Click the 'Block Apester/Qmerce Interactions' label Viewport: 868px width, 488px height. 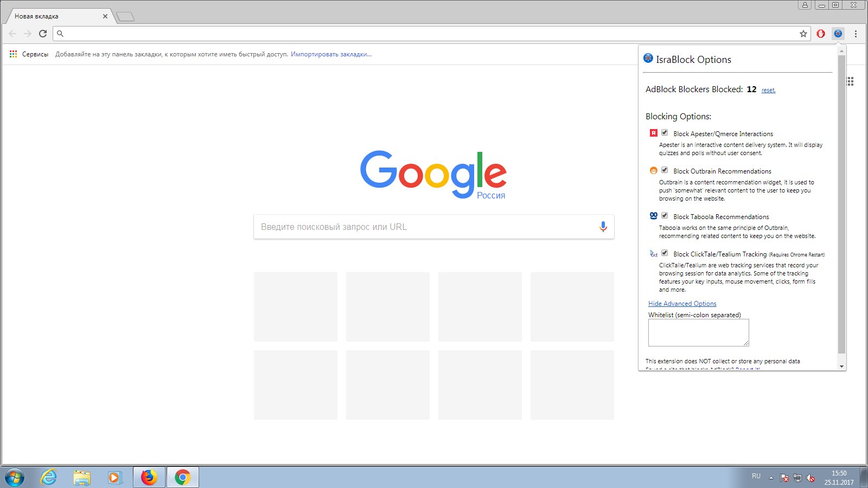coord(723,134)
